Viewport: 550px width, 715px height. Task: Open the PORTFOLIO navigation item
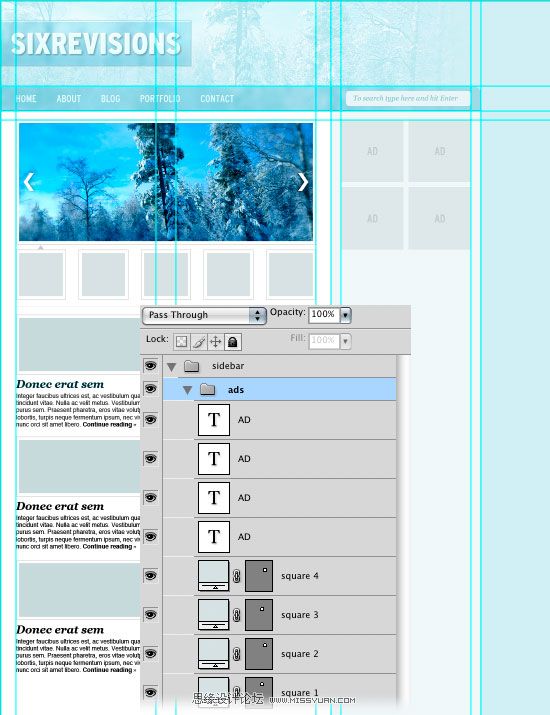pyautogui.click(x=160, y=98)
